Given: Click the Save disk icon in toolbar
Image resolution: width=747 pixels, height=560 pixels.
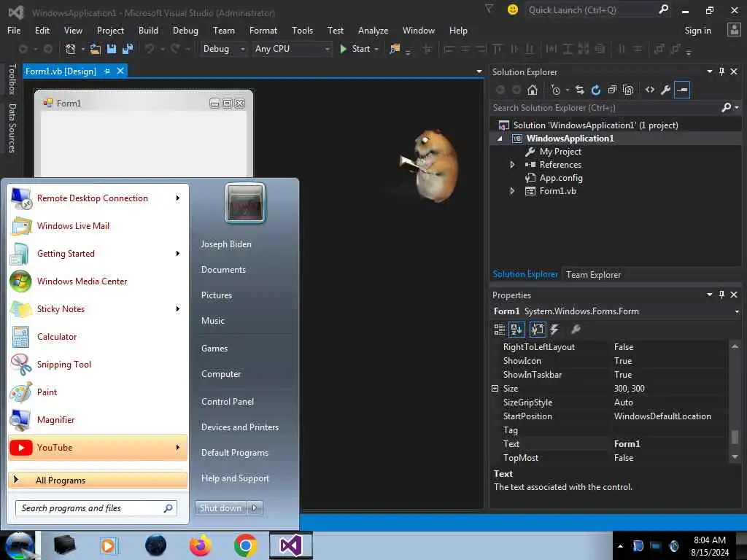Looking at the screenshot, I should [112, 49].
